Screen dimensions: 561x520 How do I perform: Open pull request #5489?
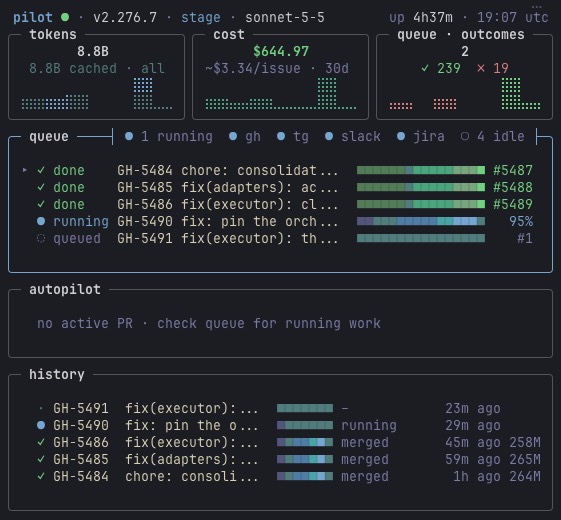pyautogui.click(x=513, y=204)
